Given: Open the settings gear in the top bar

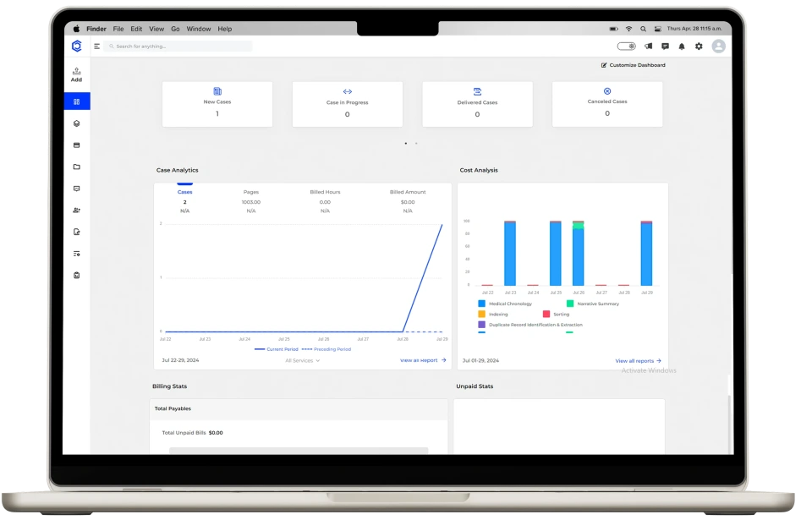Looking at the screenshot, I should (x=698, y=46).
